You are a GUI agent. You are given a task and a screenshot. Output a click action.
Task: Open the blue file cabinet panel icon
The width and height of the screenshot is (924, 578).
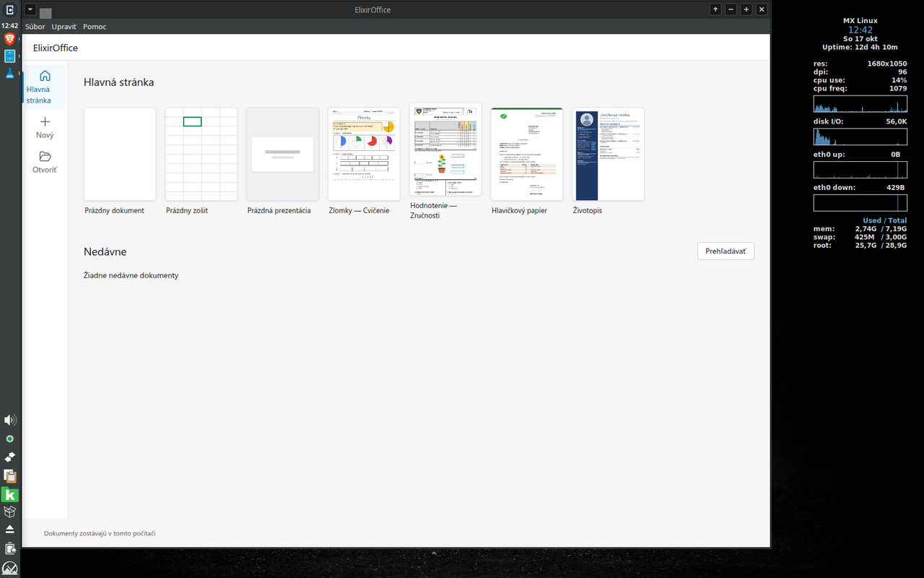point(10,56)
